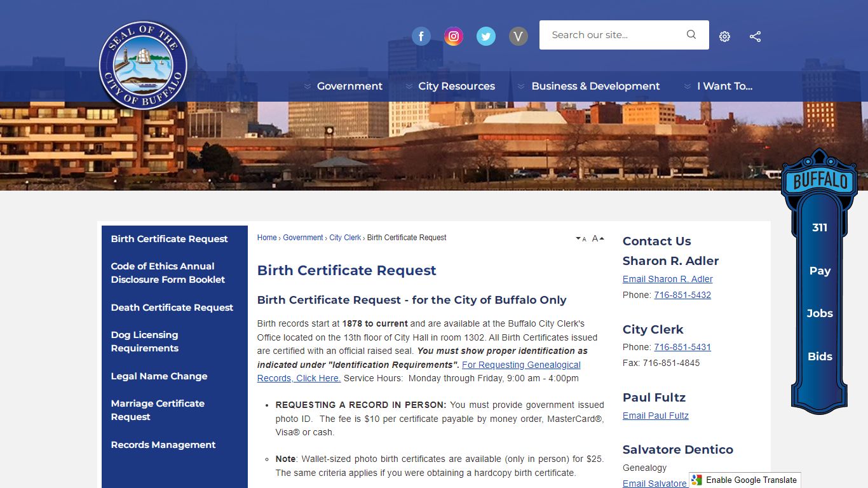This screenshot has height=488, width=868.
Task: Click the BUFFALO sign atop the widget
Action: tap(820, 180)
